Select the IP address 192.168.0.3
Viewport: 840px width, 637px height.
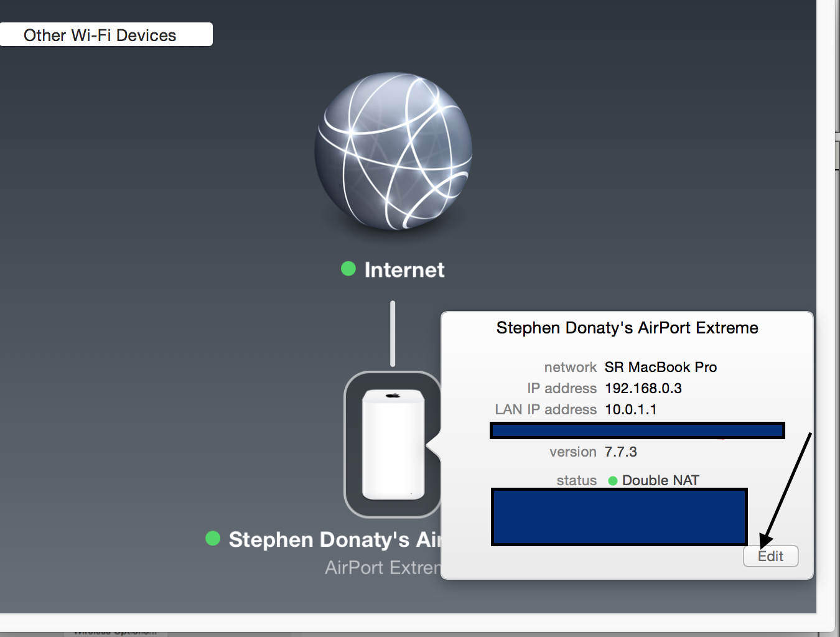643,388
